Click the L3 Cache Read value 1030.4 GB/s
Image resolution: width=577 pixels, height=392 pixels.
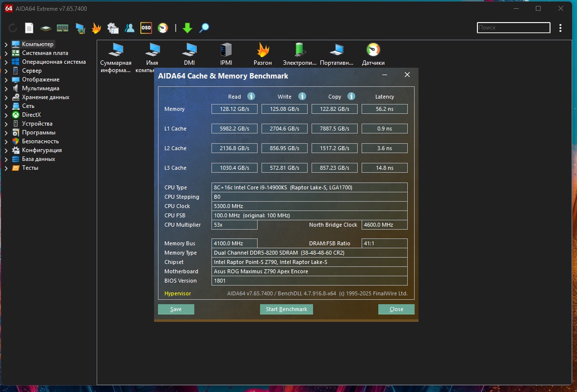pyautogui.click(x=235, y=167)
